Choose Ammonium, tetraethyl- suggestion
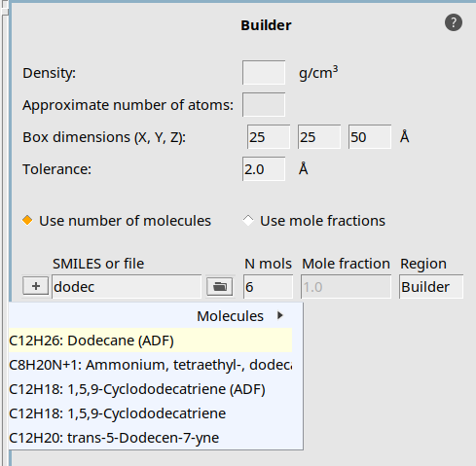Screen dimensions: 476x466 (x=151, y=365)
